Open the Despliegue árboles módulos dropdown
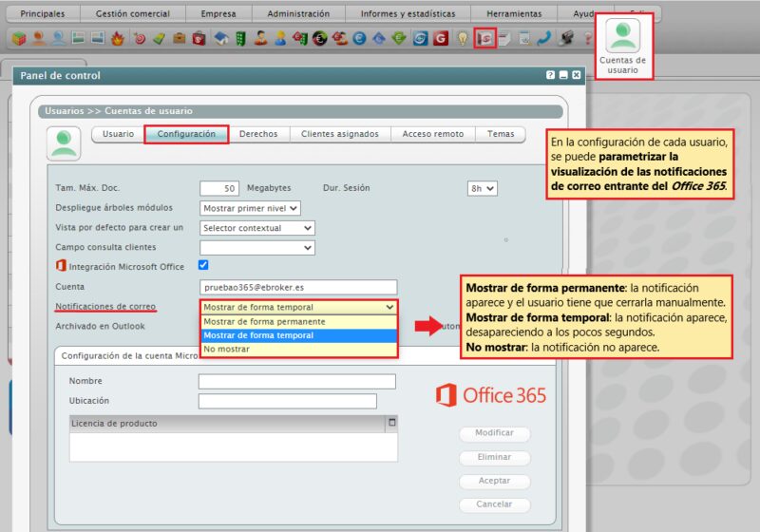This screenshot has height=532, width=760. (x=250, y=208)
